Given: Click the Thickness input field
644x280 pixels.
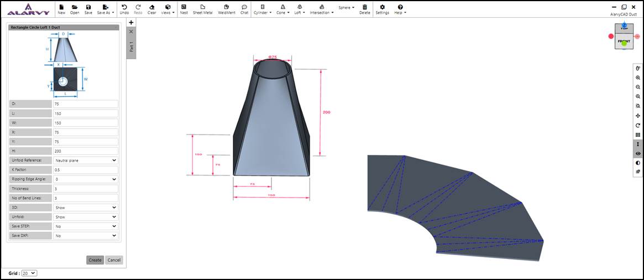Looking at the screenshot, I should [86, 189].
